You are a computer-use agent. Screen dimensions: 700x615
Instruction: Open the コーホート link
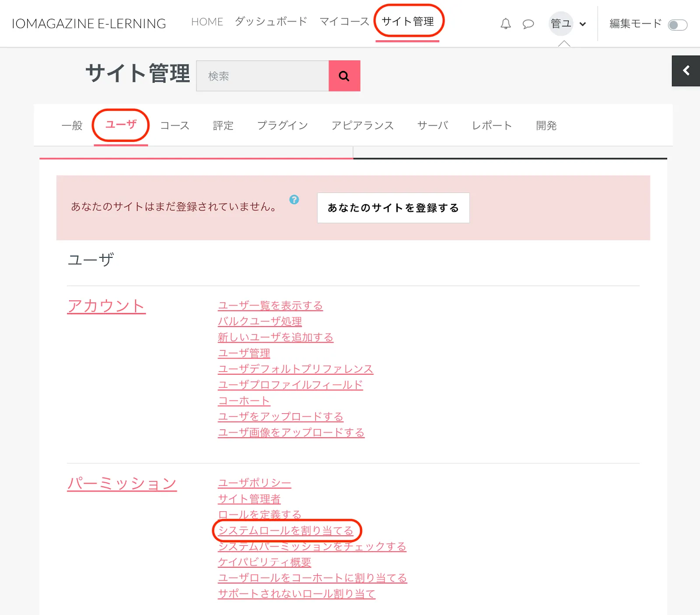tap(244, 401)
